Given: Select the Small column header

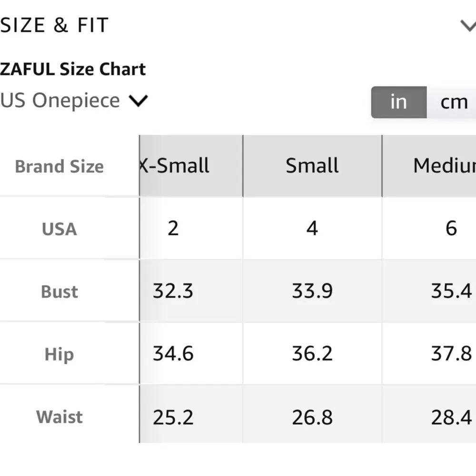Looking at the screenshot, I should [x=312, y=166].
